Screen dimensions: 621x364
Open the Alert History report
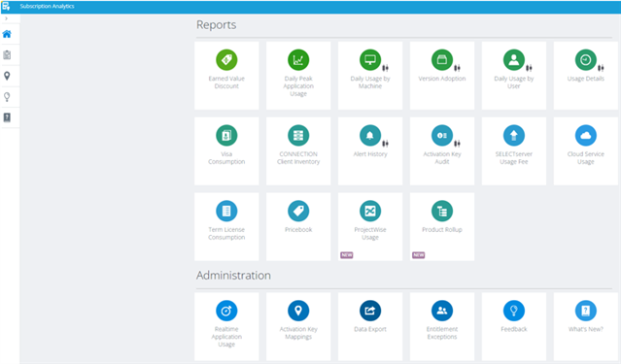tap(370, 151)
